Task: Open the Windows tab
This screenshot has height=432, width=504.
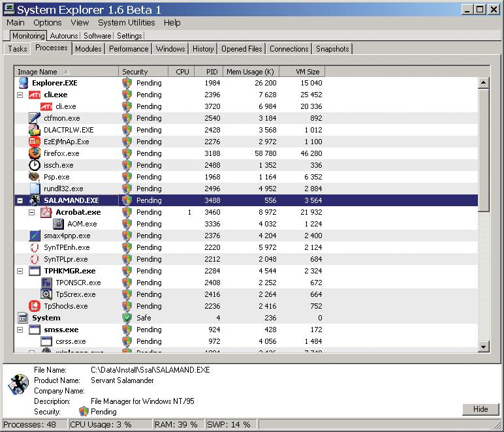Action: 170,49
